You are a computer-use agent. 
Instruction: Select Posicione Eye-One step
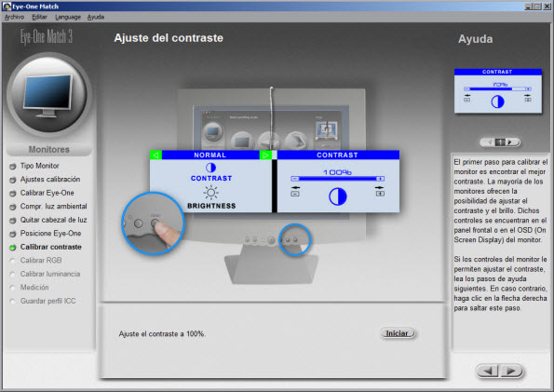point(50,234)
